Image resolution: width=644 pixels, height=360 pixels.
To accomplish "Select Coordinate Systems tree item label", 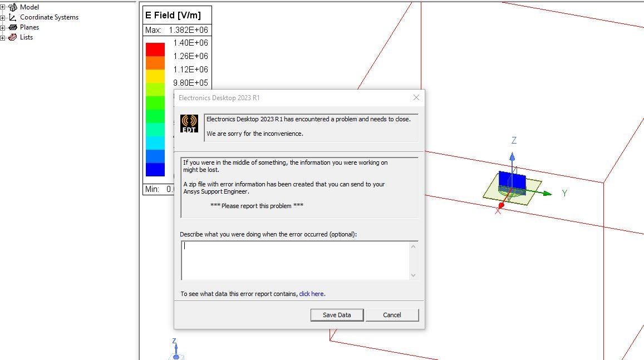I will click(50, 17).
